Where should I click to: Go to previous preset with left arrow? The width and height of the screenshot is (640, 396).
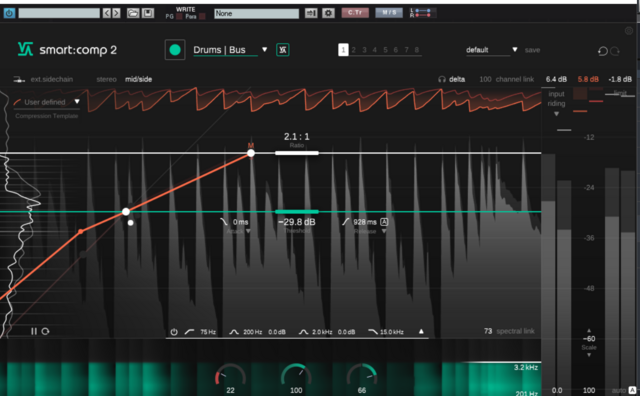pos(107,13)
